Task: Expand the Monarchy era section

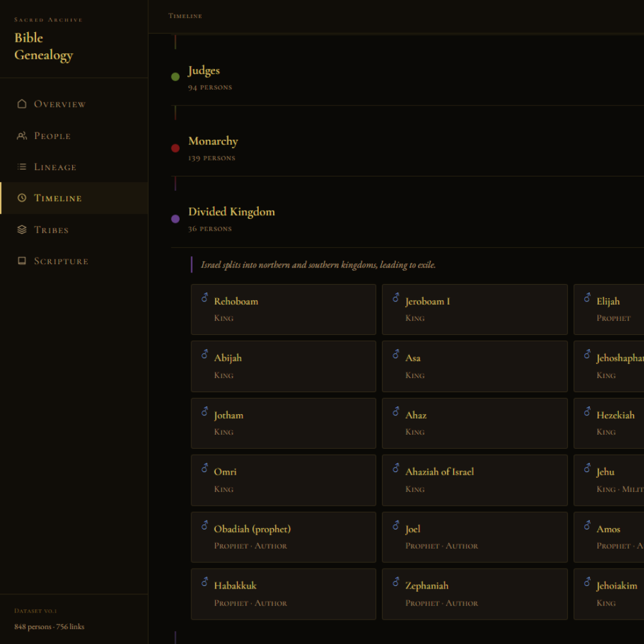Action: (x=213, y=141)
